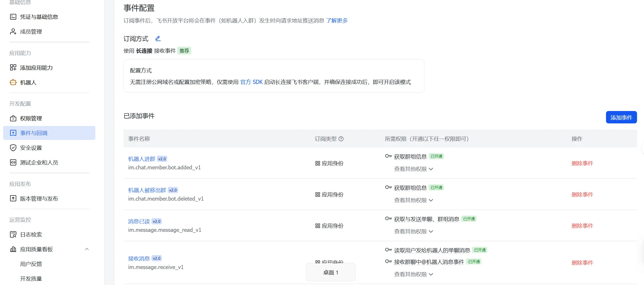Click the 权限管理 lock icon
The image size is (644, 285).
click(x=13, y=118)
